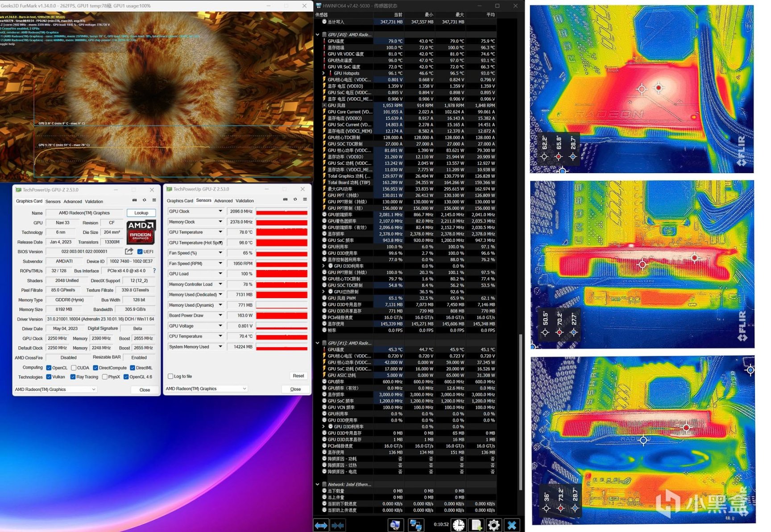
Task: Click the 平均 column header in HWiNFO
Action: 490,15
